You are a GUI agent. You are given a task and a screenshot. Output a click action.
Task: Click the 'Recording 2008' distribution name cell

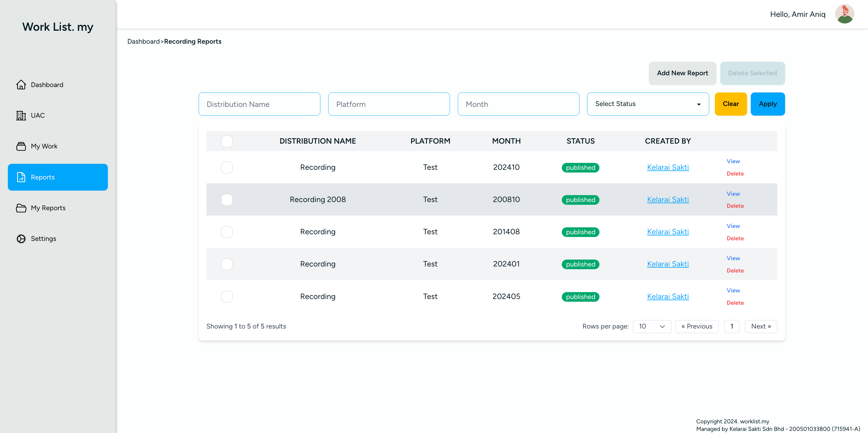tap(317, 200)
